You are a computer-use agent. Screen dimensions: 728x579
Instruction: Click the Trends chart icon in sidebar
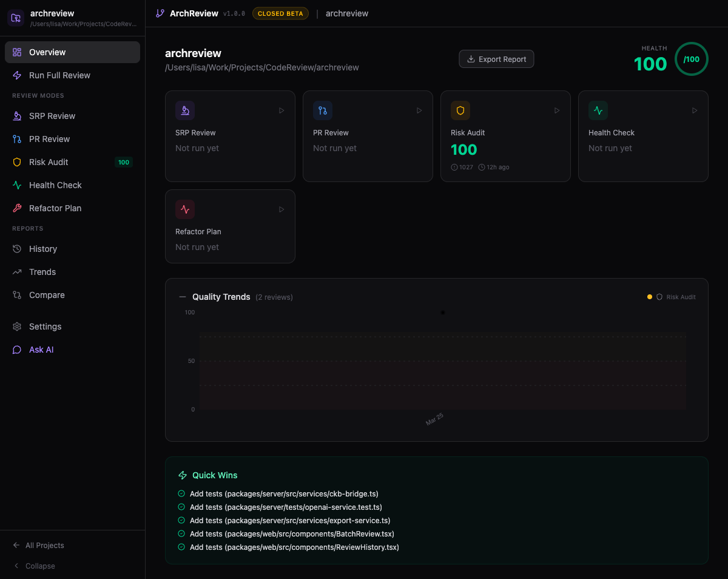pyautogui.click(x=16, y=272)
